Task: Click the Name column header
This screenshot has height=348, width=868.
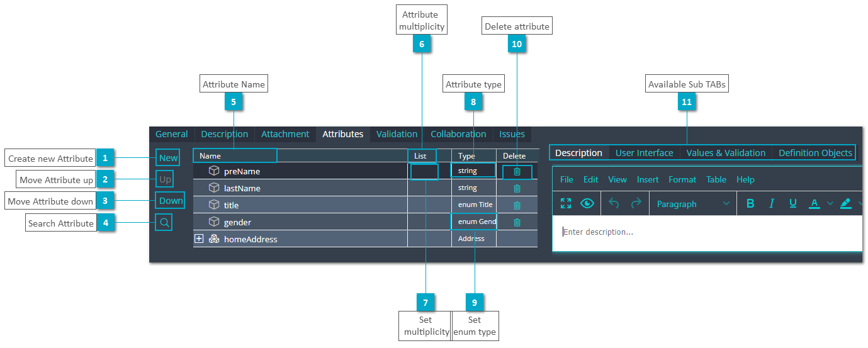Action: pos(300,155)
